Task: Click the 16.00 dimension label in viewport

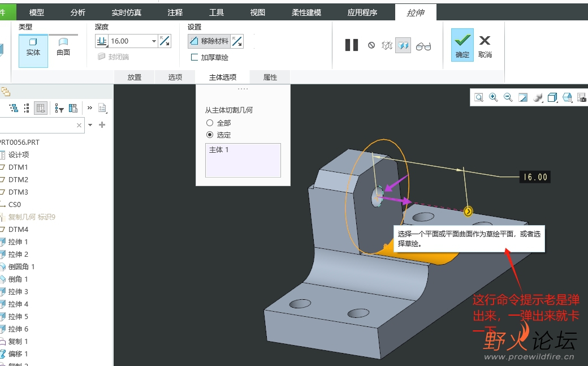Action: 535,177
